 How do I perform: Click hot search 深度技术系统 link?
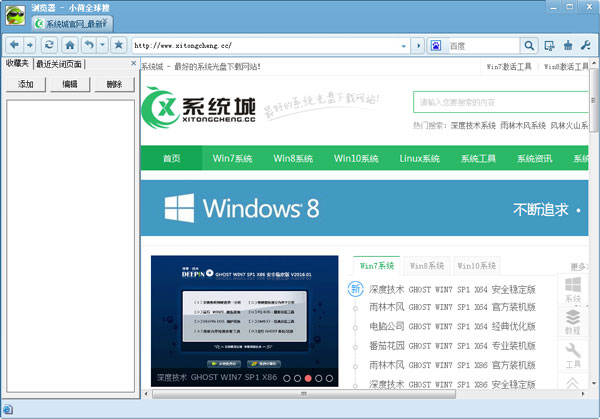tap(473, 125)
